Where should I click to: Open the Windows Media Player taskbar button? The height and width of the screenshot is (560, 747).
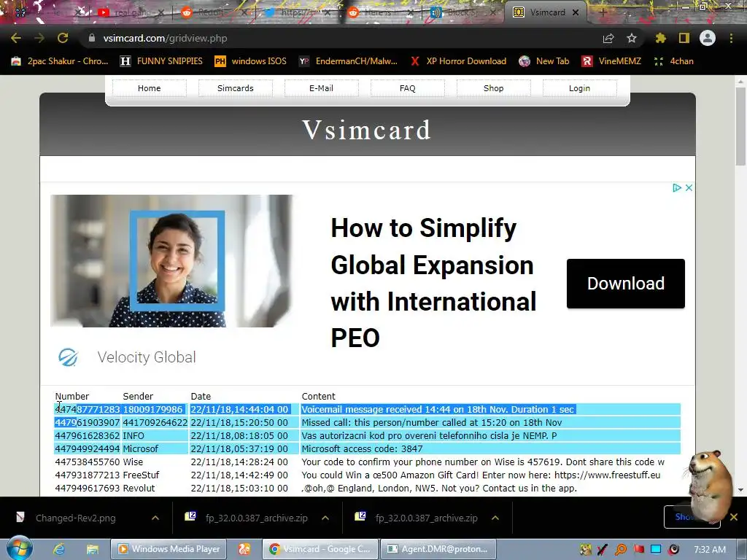tap(169, 549)
